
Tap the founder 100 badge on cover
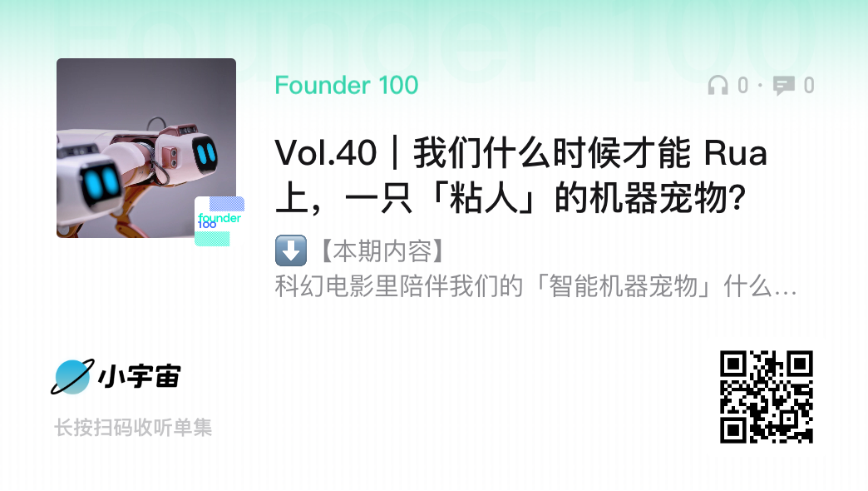[x=219, y=221]
